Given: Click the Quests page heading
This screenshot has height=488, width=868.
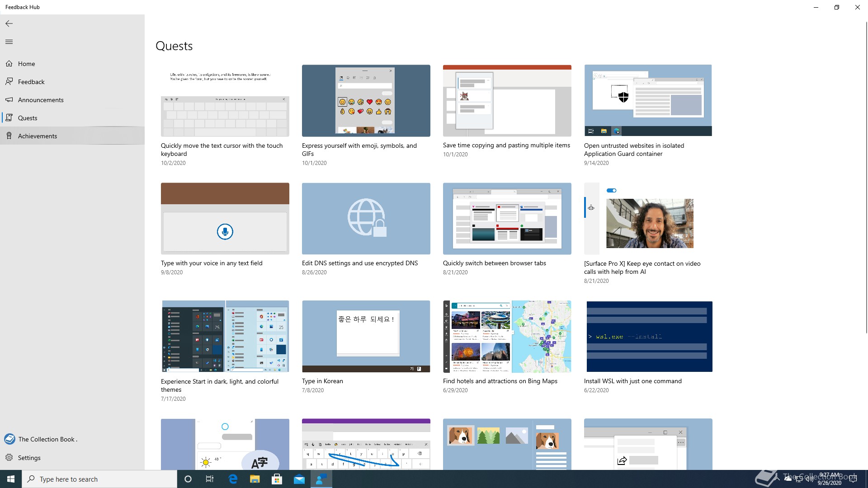Looking at the screenshot, I should 174,46.
